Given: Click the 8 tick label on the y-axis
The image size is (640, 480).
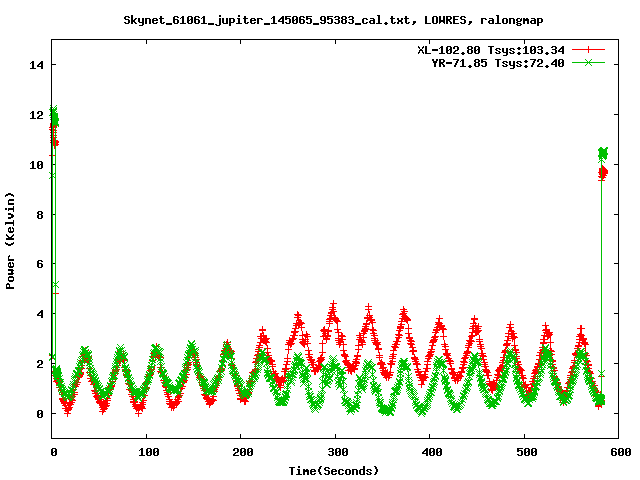Looking at the screenshot, I should pos(40,214).
